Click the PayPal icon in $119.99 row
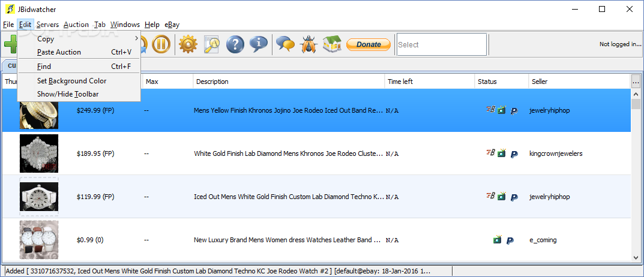 point(514,197)
